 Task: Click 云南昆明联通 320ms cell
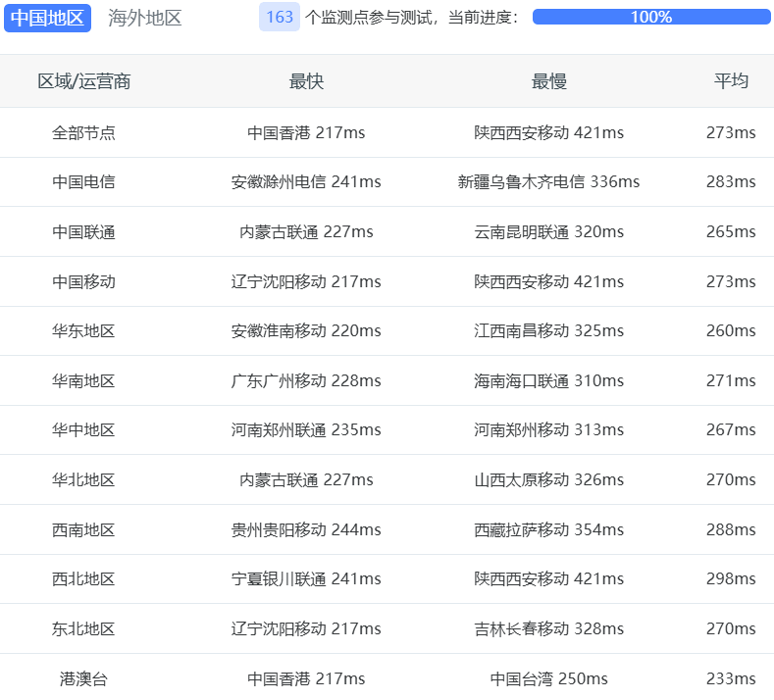click(549, 231)
